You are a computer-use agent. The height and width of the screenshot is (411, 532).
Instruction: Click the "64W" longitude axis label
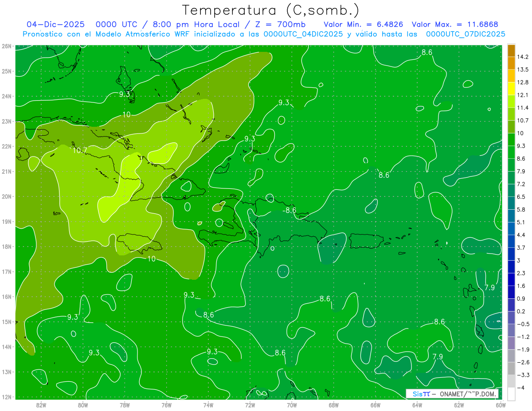point(417,405)
